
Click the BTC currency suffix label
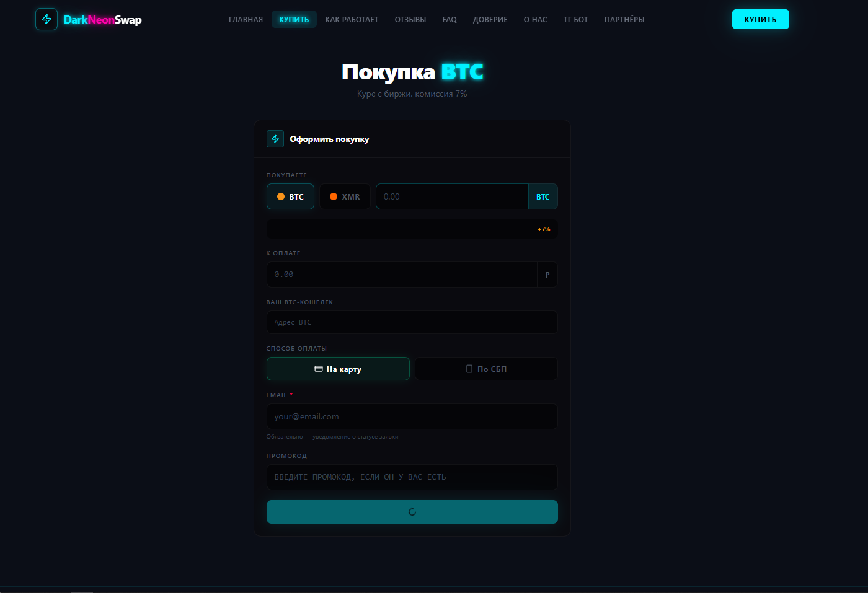[543, 196]
